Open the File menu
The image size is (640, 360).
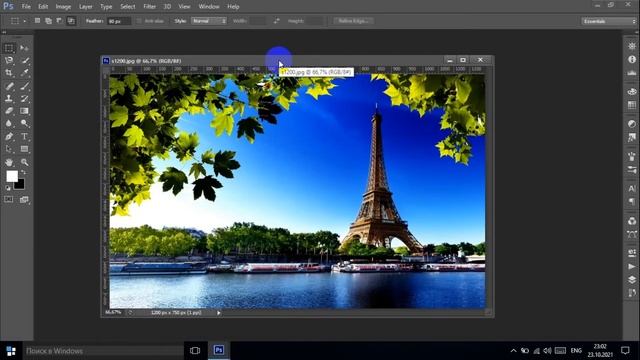pyautogui.click(x=26, y=7)
